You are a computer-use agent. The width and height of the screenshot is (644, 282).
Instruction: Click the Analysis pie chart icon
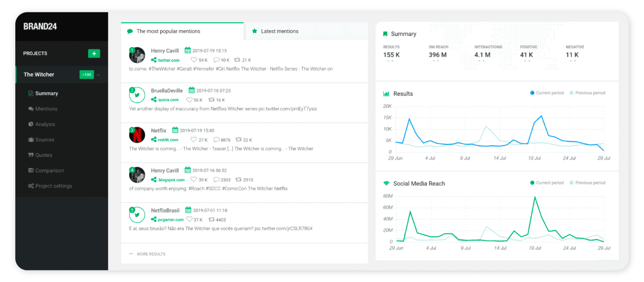[x=31, y=124]
